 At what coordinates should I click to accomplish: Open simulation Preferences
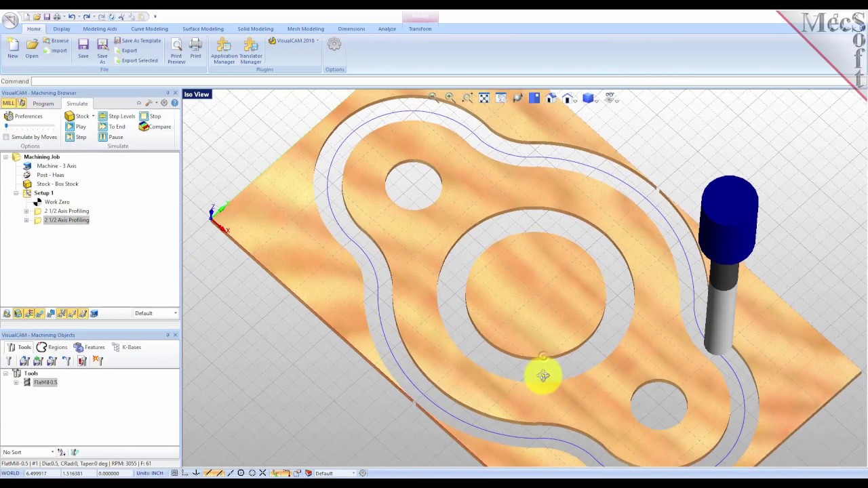pos(23,116)
